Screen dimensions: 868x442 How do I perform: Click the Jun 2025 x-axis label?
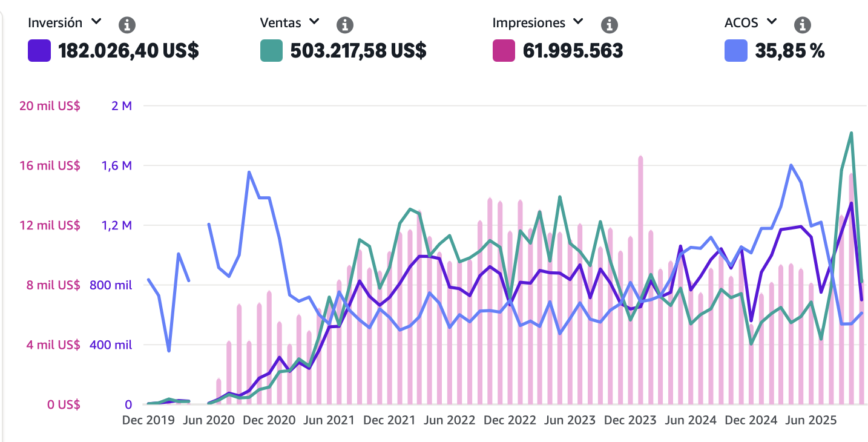pyautogui.click(x=811, y=420)
